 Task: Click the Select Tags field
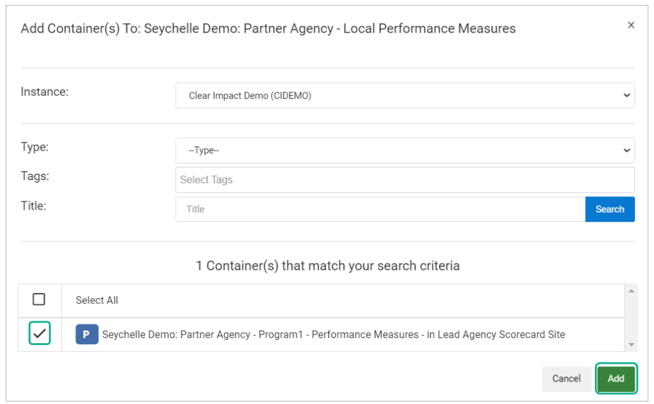404,180
